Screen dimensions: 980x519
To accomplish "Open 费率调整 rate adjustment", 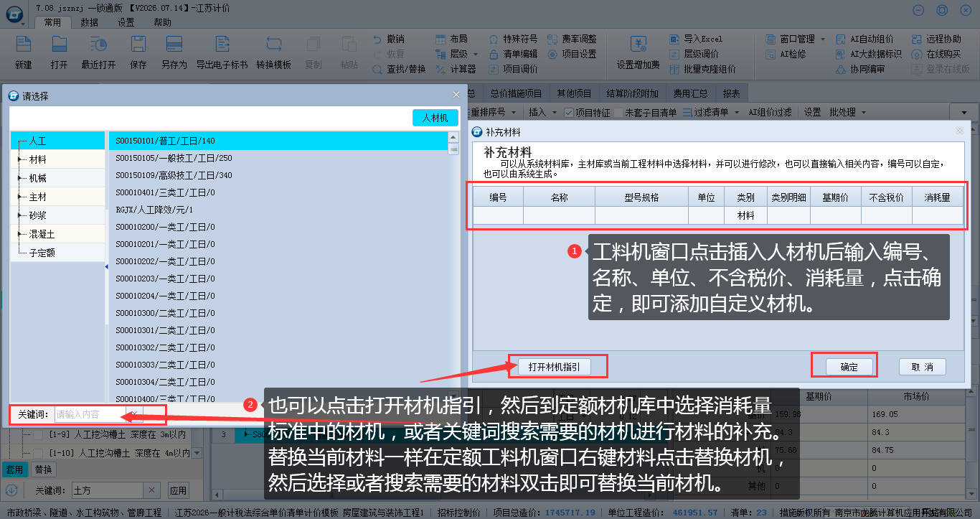I will (x=572, y=39).
